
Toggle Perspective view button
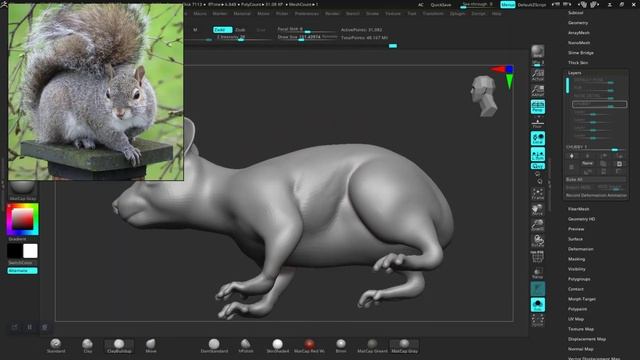click(538, 107)
